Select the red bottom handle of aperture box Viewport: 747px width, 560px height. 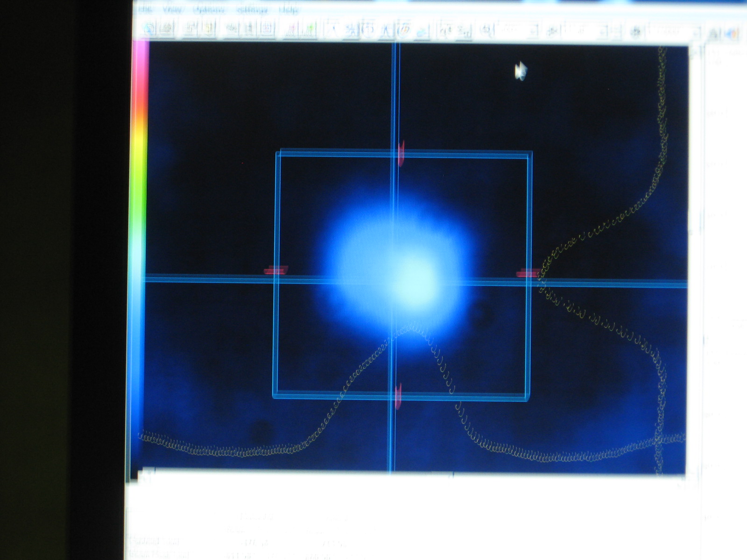(398, 396)
